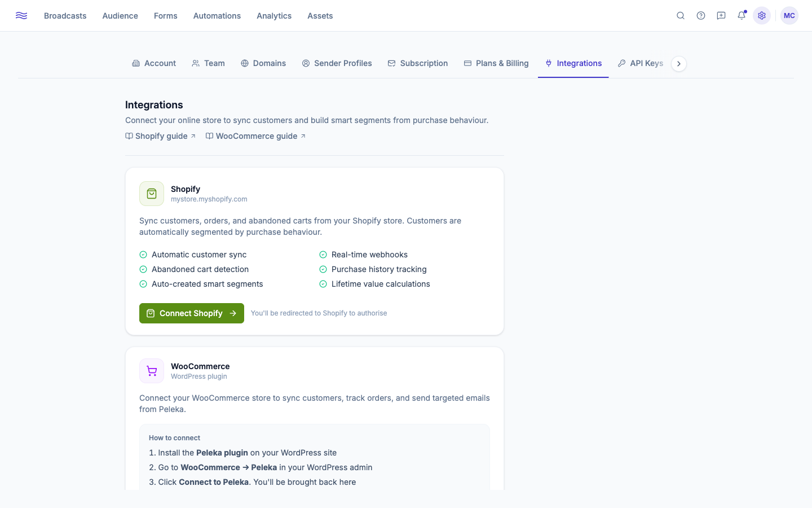Open settings gear icon
This screenshot has width=812, height=508.
click(x=762, y=16)
